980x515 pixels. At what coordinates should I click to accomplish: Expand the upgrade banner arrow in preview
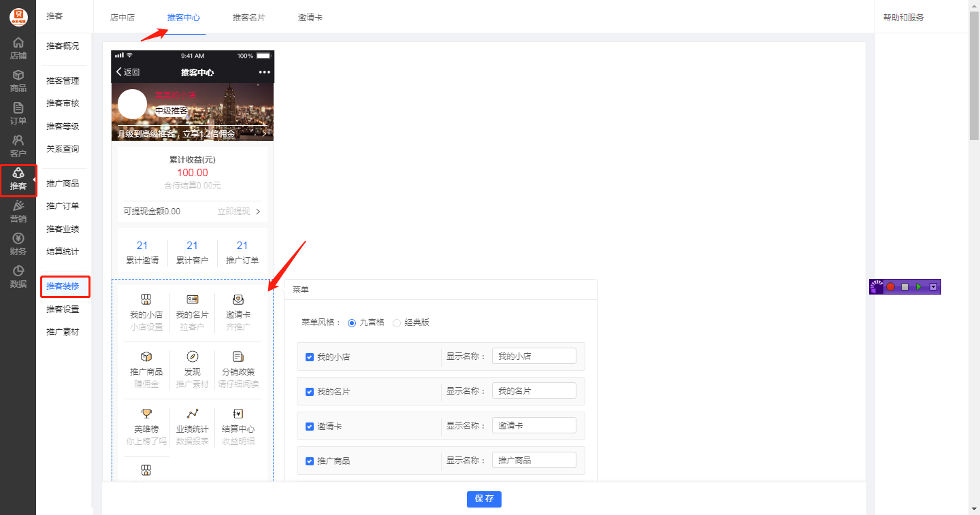[x=264, y=133]
